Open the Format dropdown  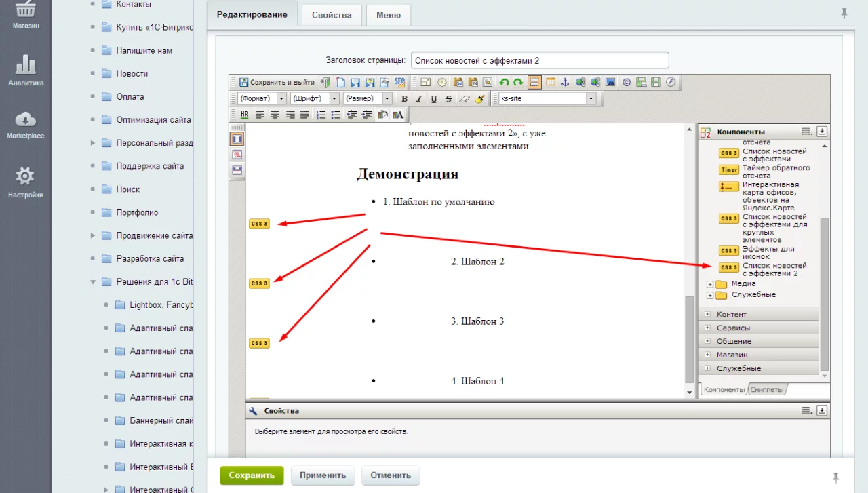(x=262, y=99)
